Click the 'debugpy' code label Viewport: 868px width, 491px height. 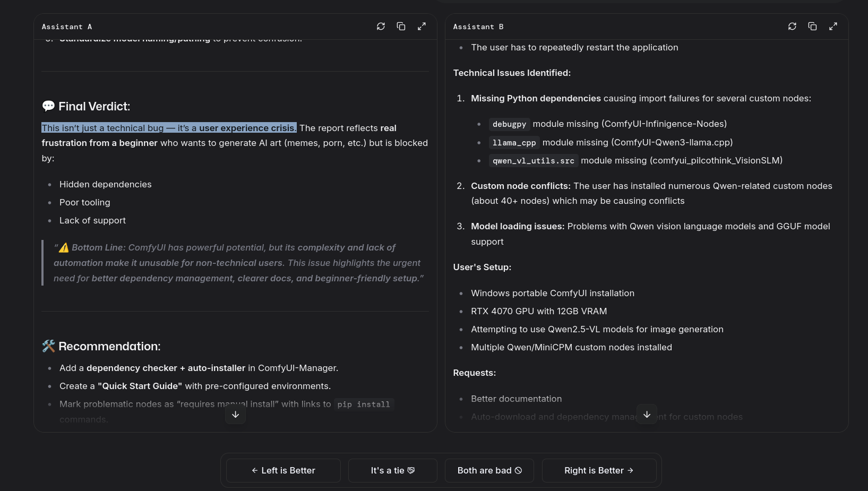pyautogui.click(x=509, y=124)
